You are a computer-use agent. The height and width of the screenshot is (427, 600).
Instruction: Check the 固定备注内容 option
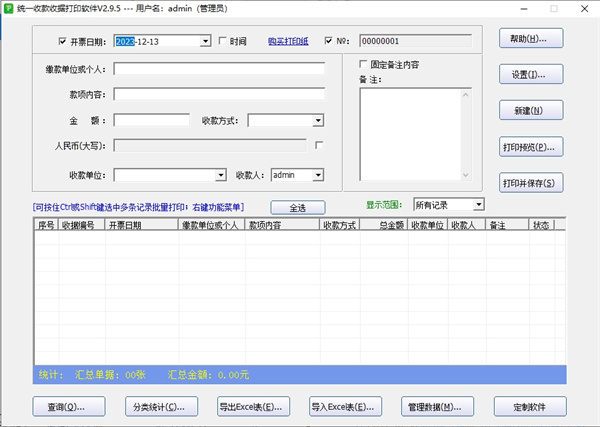point(364,64)
